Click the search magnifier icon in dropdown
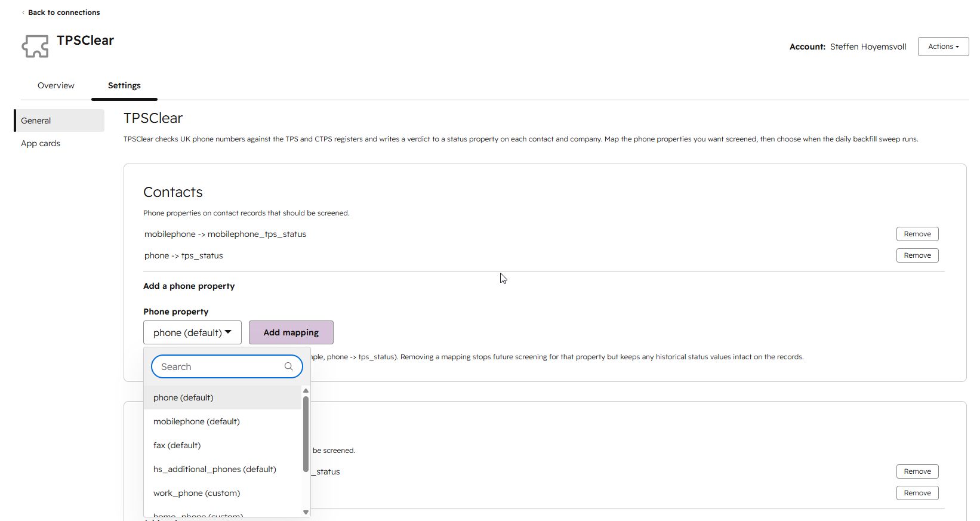 pos(289,366)
